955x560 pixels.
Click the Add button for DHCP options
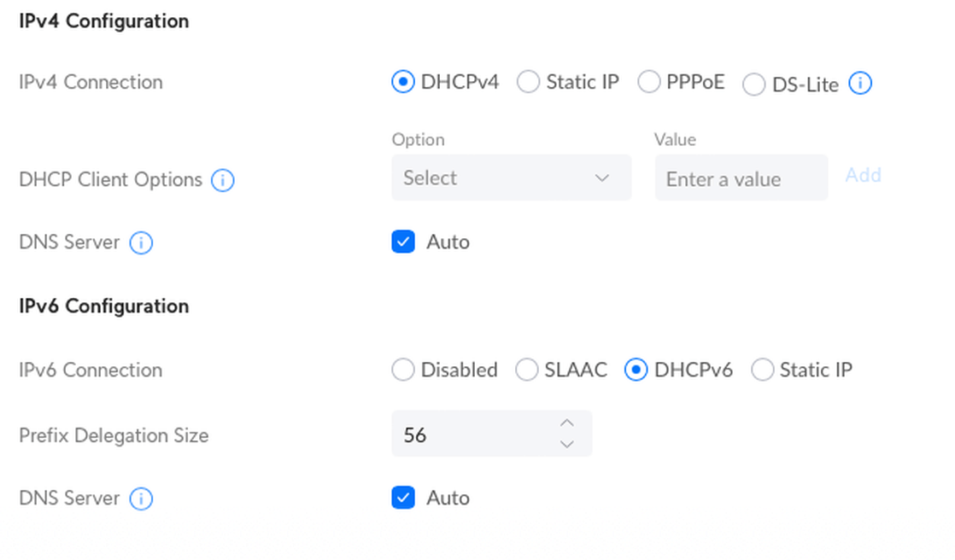coord(863,175)
